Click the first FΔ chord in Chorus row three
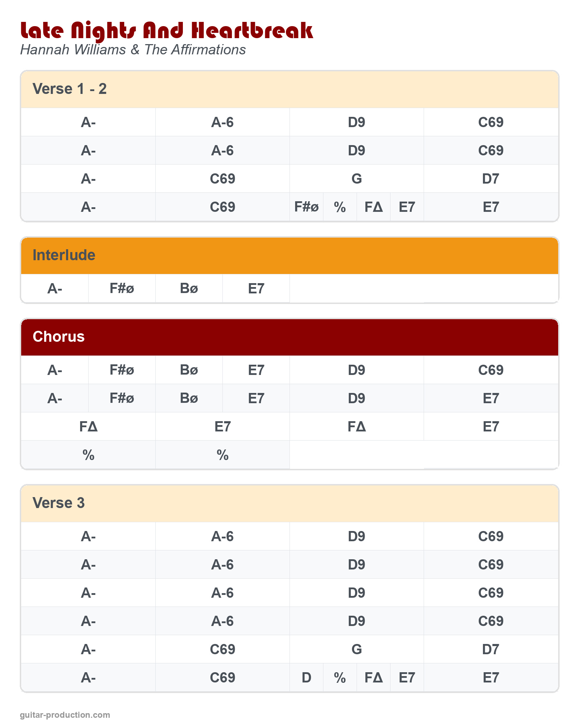The image size is (579, 728). coord(88,426)
